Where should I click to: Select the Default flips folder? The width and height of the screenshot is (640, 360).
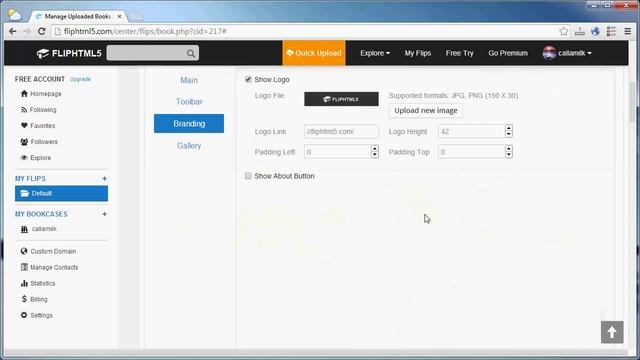click(x=62, y=193)
